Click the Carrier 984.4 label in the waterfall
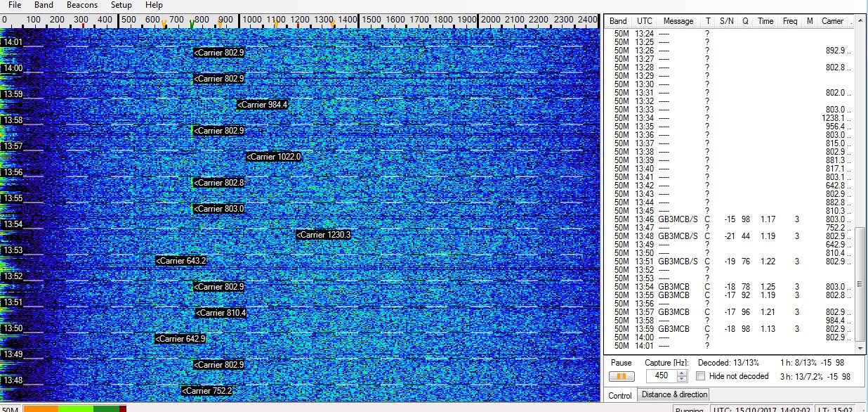Viewport: 868px width, 412px height. point(263,105)
